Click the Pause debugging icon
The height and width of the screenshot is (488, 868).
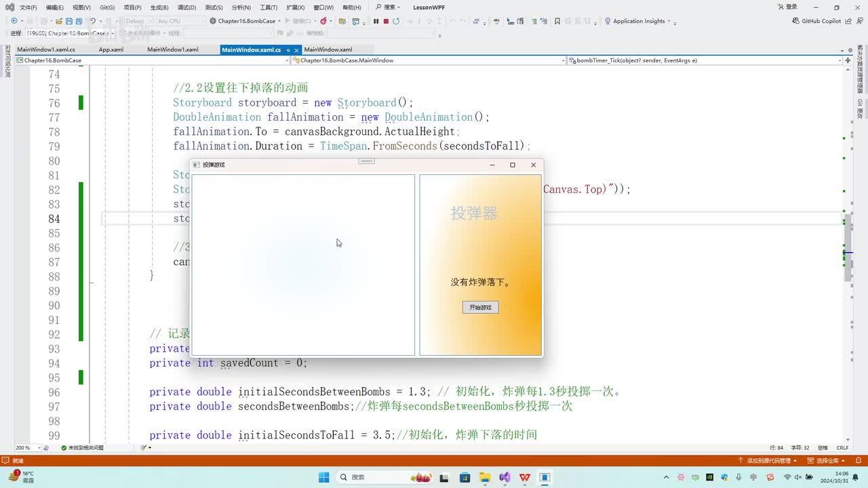[x=376, y=21]
